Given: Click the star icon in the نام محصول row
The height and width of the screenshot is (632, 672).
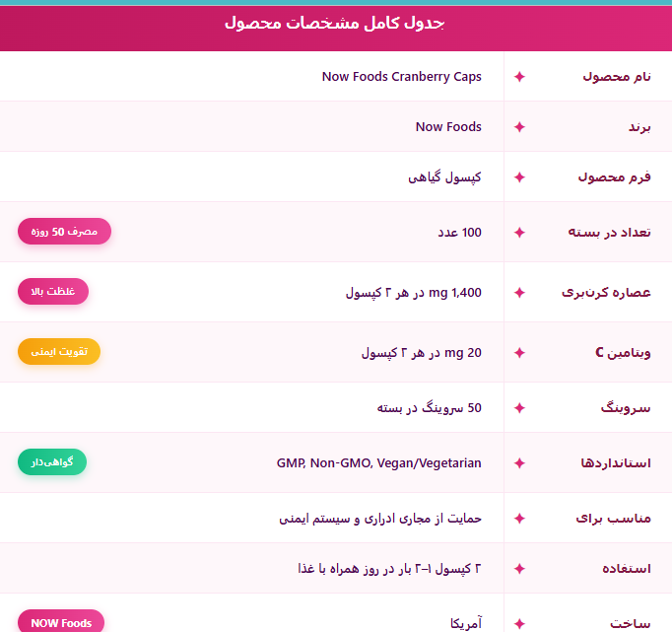Looking at the screenshot, I should 519,77.
